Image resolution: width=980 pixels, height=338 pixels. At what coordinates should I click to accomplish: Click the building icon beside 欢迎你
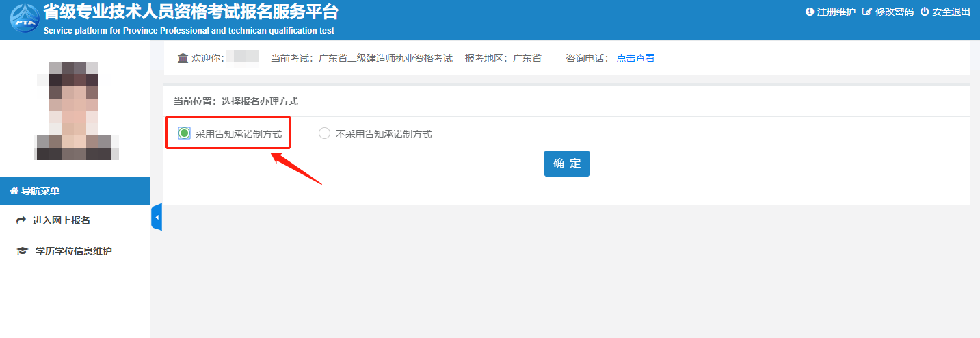point(183,58)
